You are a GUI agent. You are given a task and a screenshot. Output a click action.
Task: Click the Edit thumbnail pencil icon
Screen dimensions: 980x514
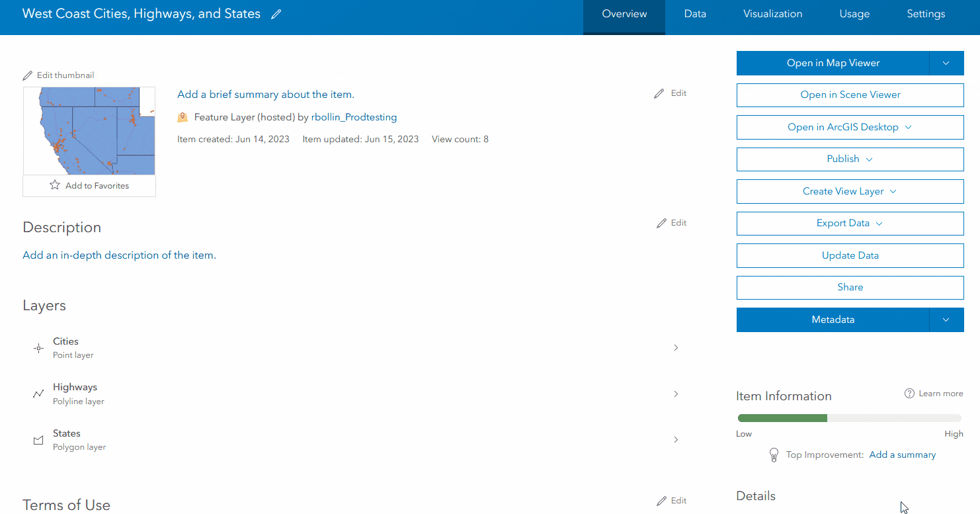click(28, 75)
